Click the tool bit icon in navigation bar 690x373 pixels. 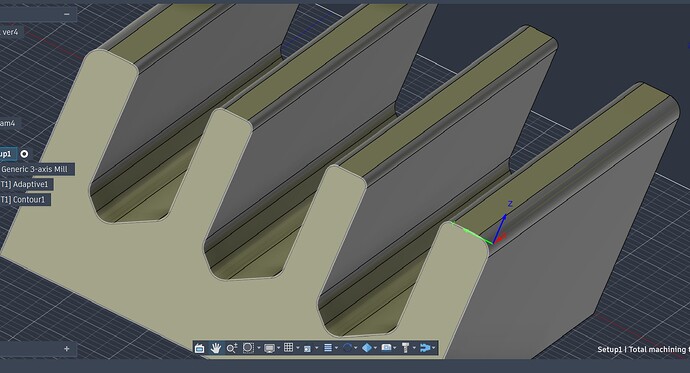(x=406, y=348)
